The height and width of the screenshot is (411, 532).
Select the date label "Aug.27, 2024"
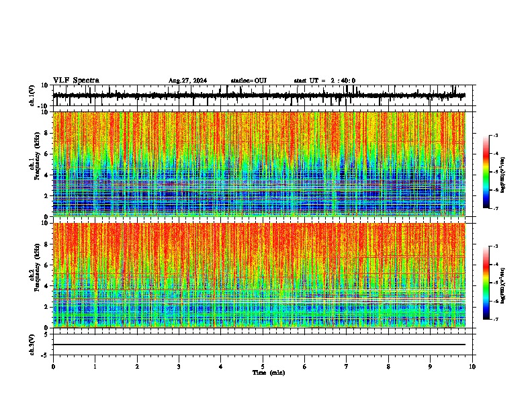187,81
